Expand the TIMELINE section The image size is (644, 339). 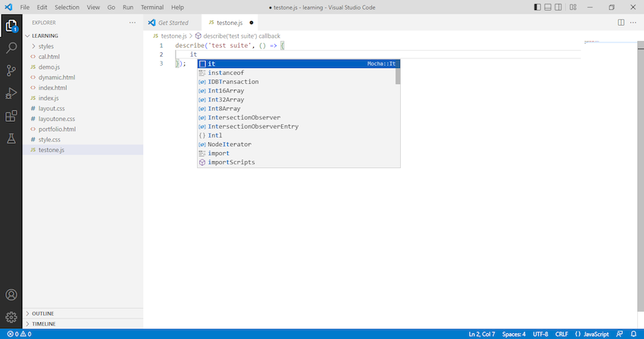click(x=83, y=324)
